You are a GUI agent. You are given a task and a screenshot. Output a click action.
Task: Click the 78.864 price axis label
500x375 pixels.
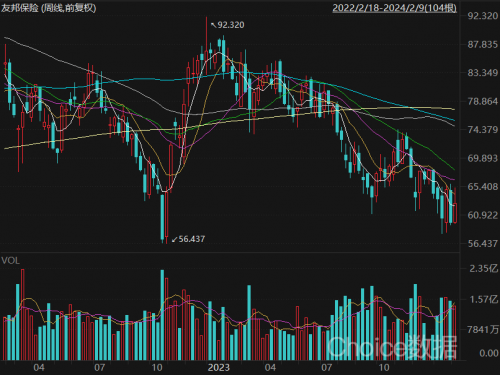coord(483,101)
